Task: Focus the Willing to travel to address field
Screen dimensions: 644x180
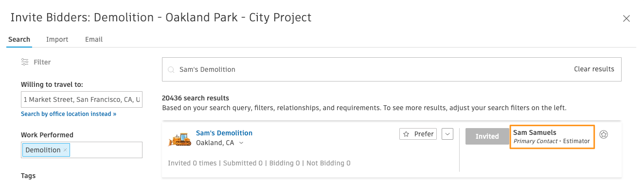Action: [82, 99]
